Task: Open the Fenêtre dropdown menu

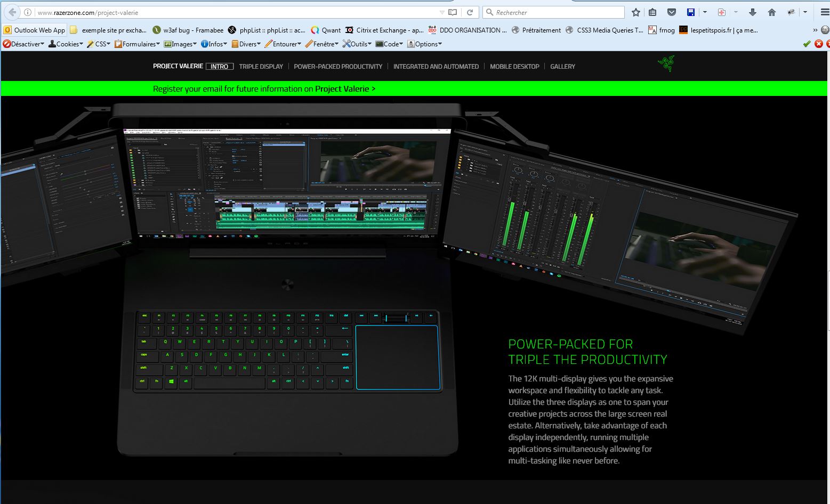Action: [x=322, y=44]
